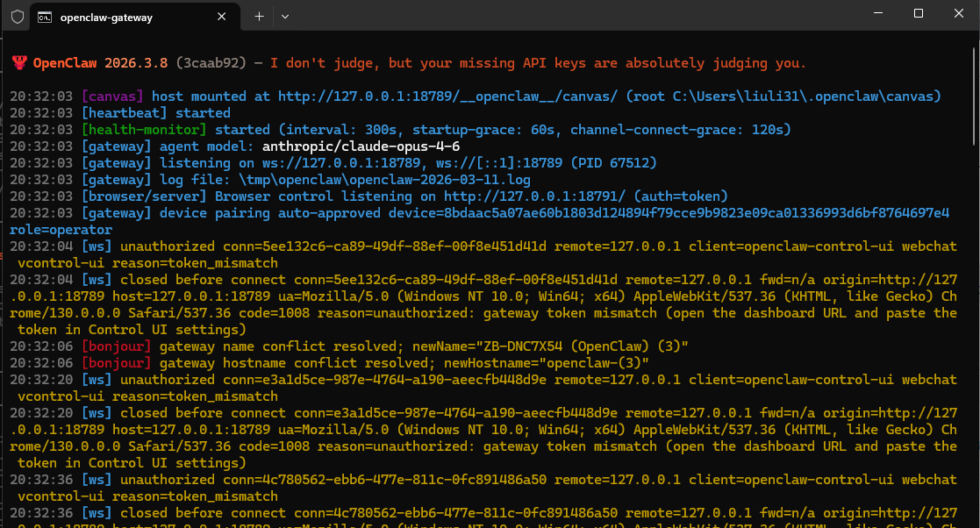The image size is (980, 528).
Task: Click the conn=5ee132c6 unauthorized line at 20:32:04
Action: click(x=483, y=254)
